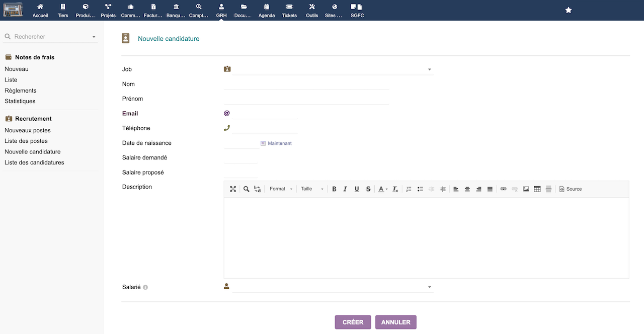644x334 pixels.
Task: Open the Outils menu
Action: pyautogui.click(x=312, y=11)
